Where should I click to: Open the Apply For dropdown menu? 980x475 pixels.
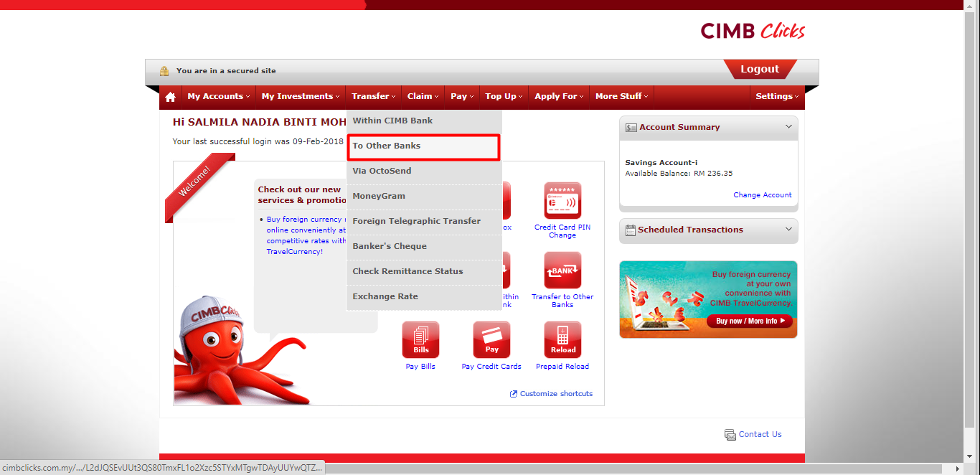(x=559, y=96)
